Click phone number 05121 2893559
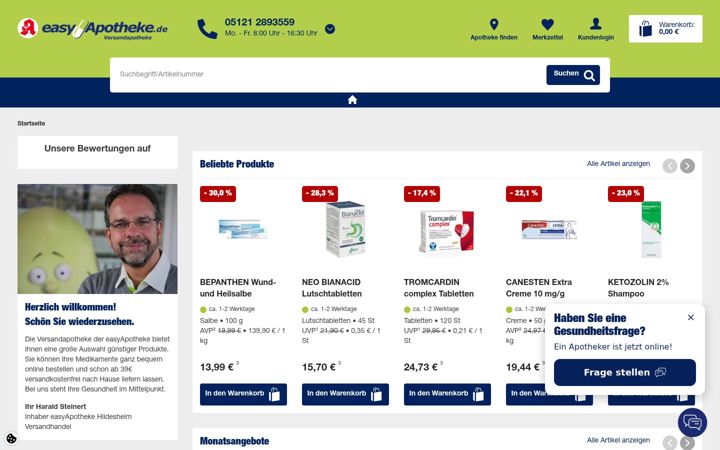 tap(259, 22)
